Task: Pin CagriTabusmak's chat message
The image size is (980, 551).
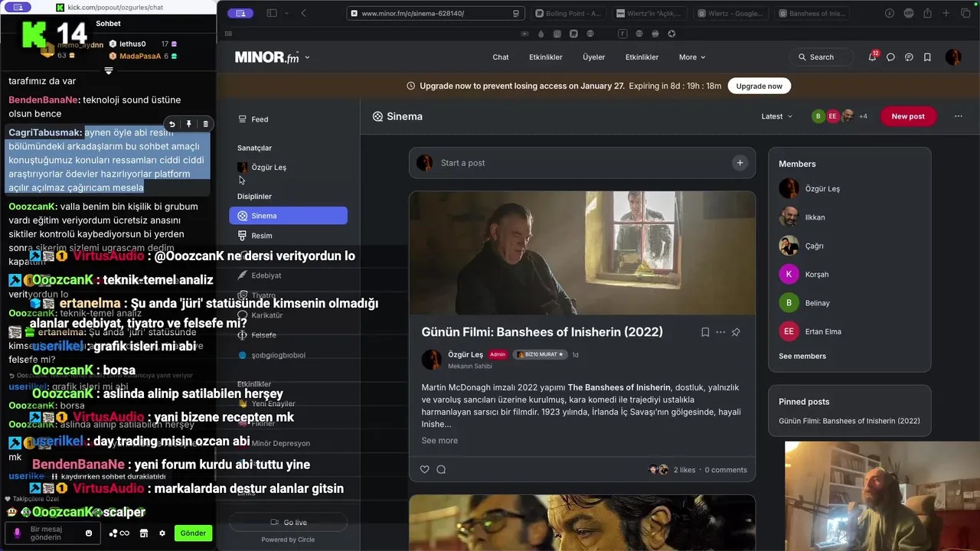Action: click(189, 124)
